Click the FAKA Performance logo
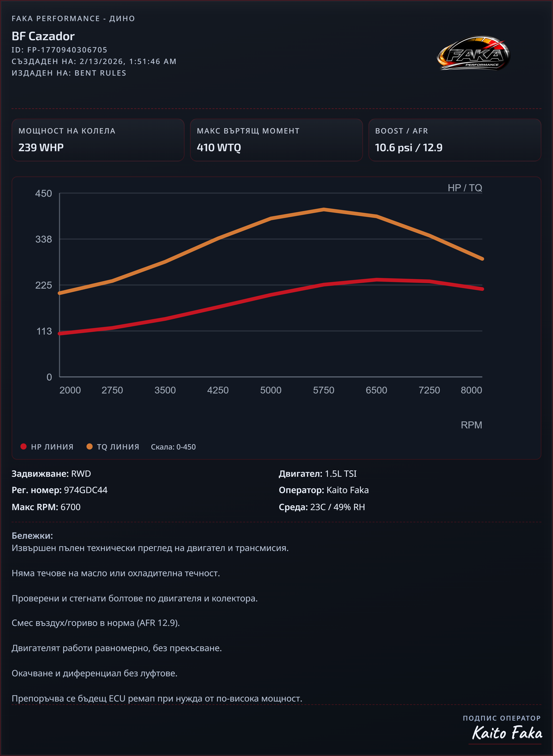 [x=473, y=54]
